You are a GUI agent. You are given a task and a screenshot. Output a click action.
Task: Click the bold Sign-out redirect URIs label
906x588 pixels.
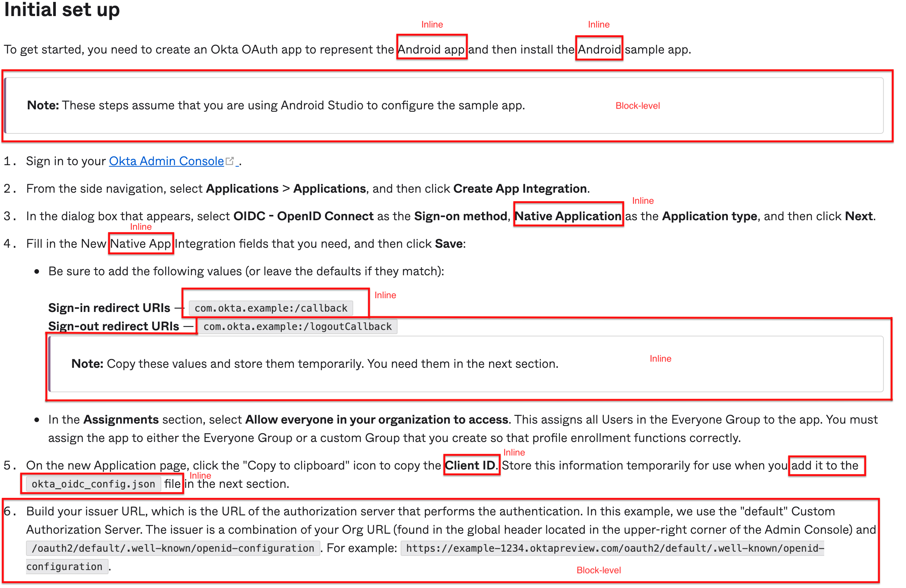[114, 326]
